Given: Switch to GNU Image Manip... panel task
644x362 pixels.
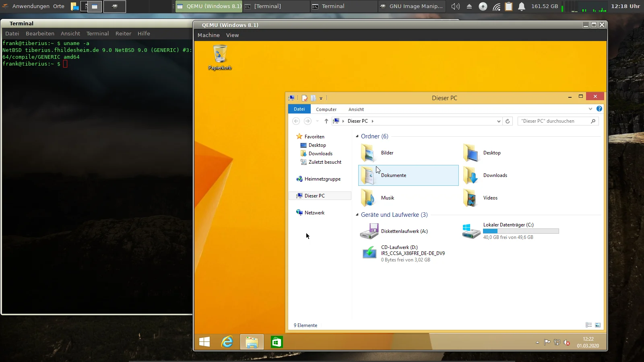Looking at the screenshot, I should click(411, 6).
